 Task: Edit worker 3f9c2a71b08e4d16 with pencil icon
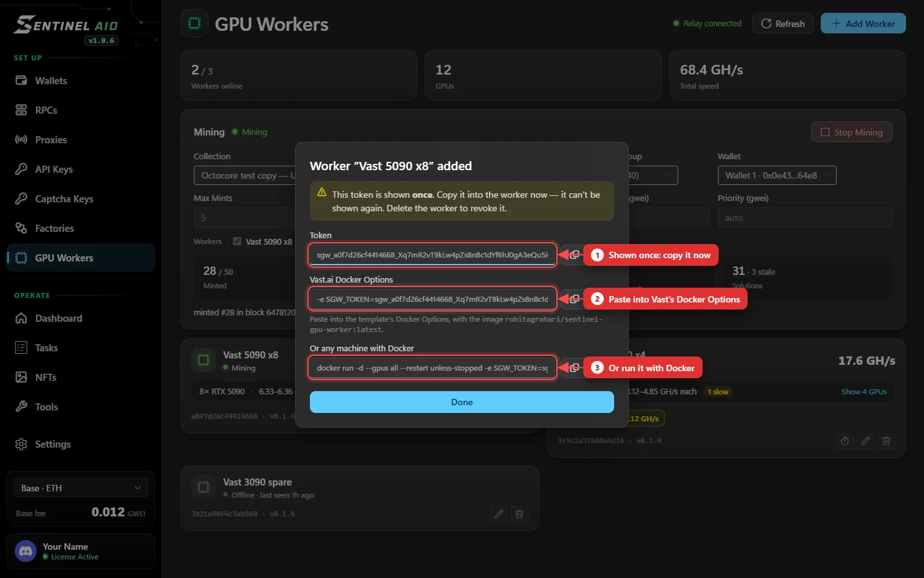click(x=866, y=441)
